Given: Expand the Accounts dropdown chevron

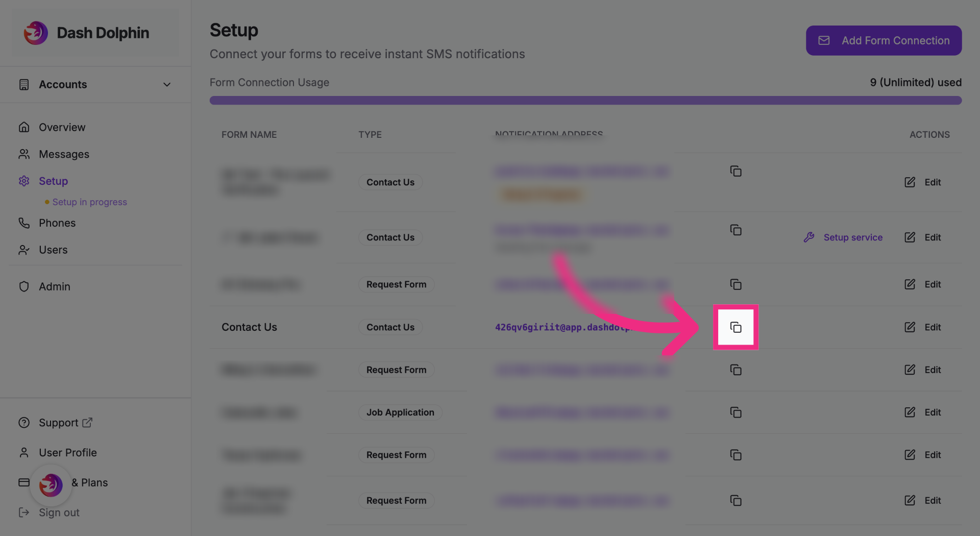Looking at the screenshot, I should [x=167, y=84].
